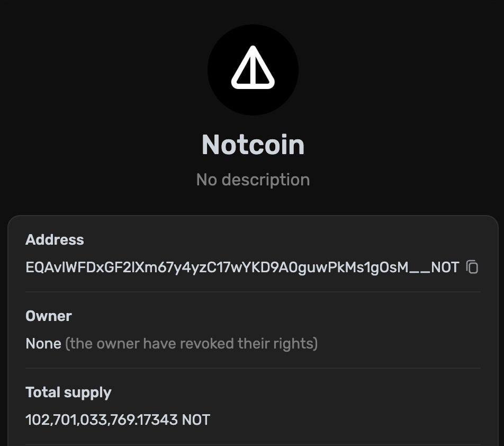The image size is (504, 446).
Task: Click the Address field label
Action: [x=55, y=239]
